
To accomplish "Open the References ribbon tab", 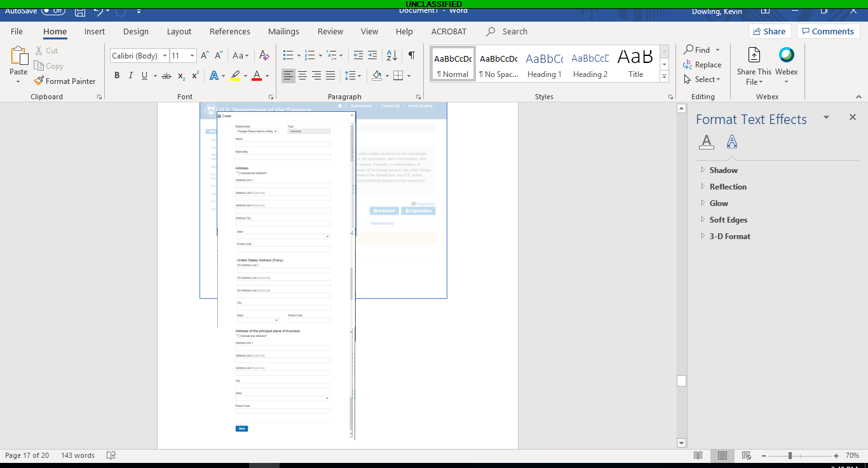I will coord(230,31).
